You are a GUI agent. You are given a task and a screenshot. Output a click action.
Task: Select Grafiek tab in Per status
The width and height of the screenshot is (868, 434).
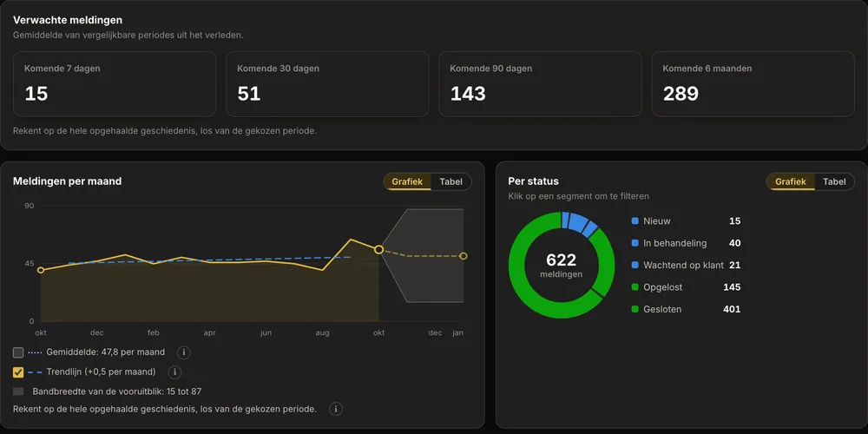coord(790,181)
